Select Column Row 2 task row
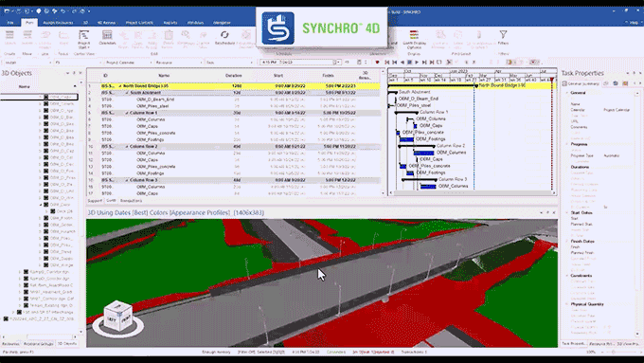Image resolution: width=644 pixels, height=363 pixels. (234, 146)
